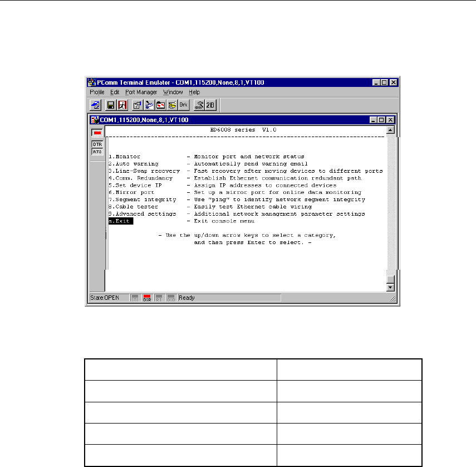Click 'Easily test Ethernet cable wiring' text

click(253, 207)
